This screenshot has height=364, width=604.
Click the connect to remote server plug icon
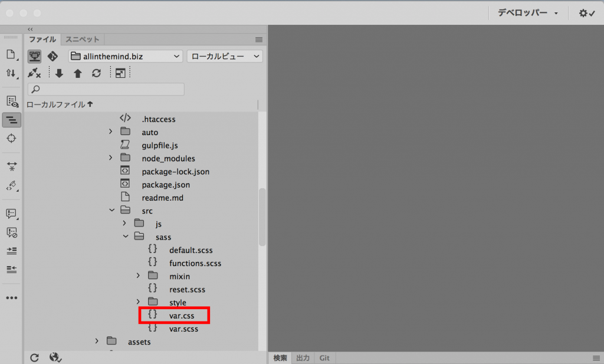coord(34,74)
